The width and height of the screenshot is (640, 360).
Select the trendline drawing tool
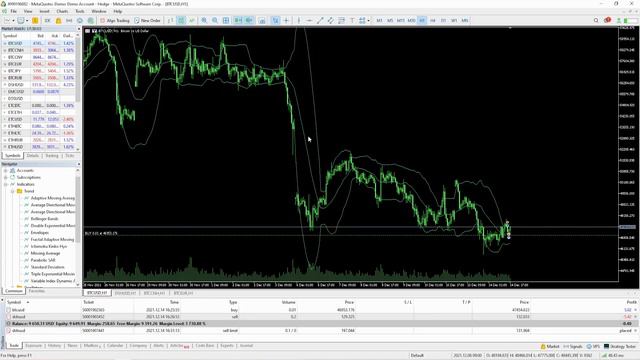click(320, 20)
